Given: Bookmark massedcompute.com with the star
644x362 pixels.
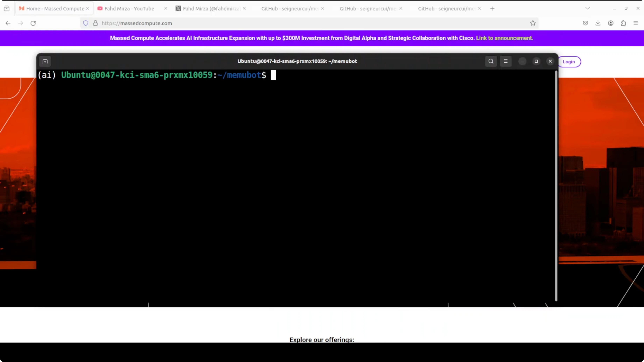Looking at the screenshot, I should click(x=533, y=23).
